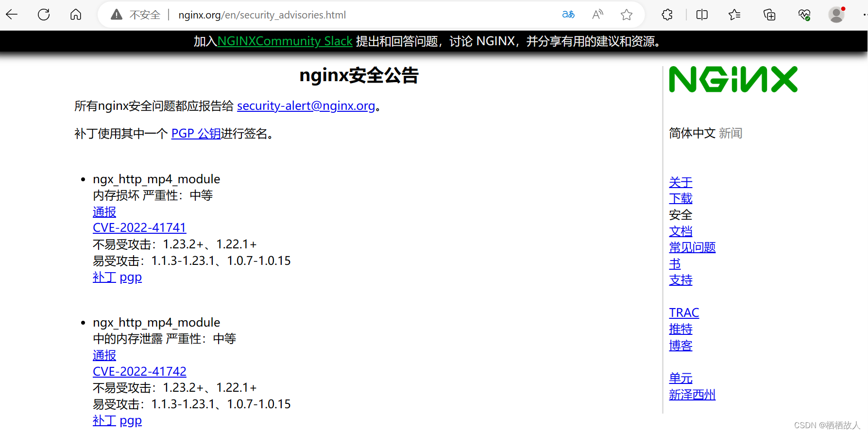Click the nginx安全公告 page heading

tap(359, 75)
